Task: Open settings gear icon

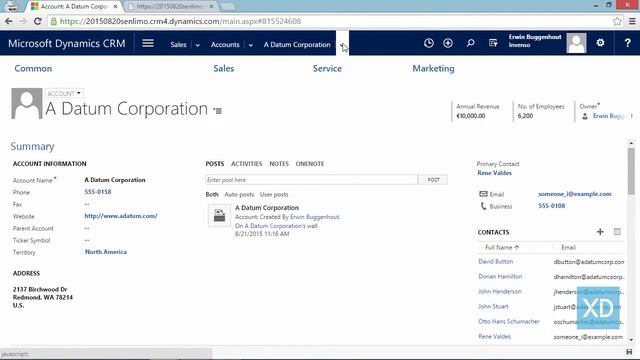Action: click(x=600, y=42)
